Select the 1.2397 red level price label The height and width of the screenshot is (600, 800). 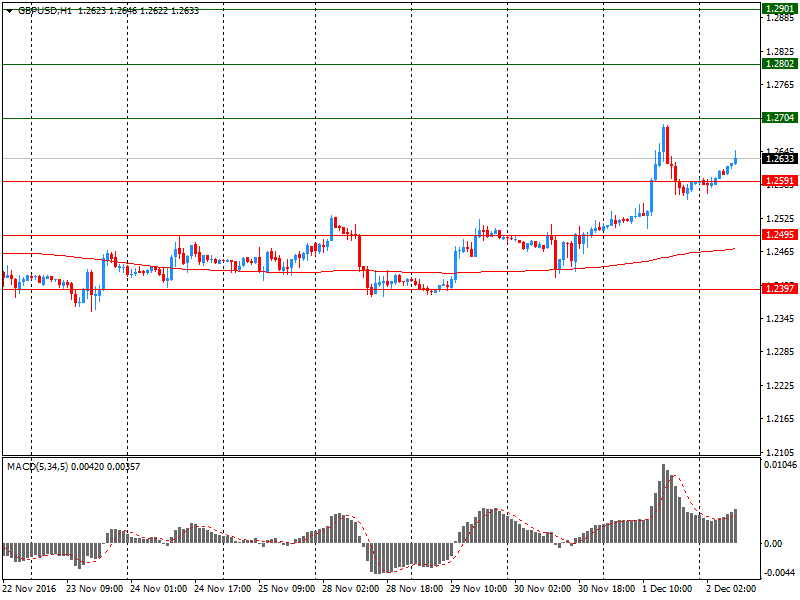[780, 289]
